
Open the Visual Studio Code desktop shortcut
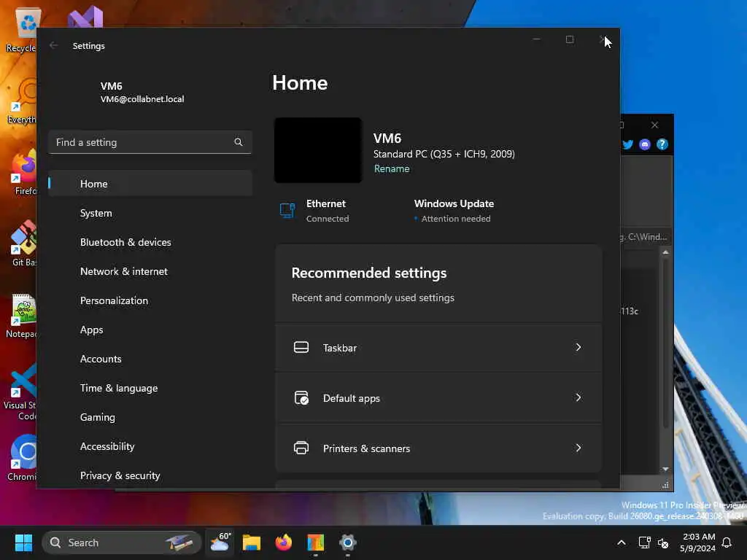(21, 392)
